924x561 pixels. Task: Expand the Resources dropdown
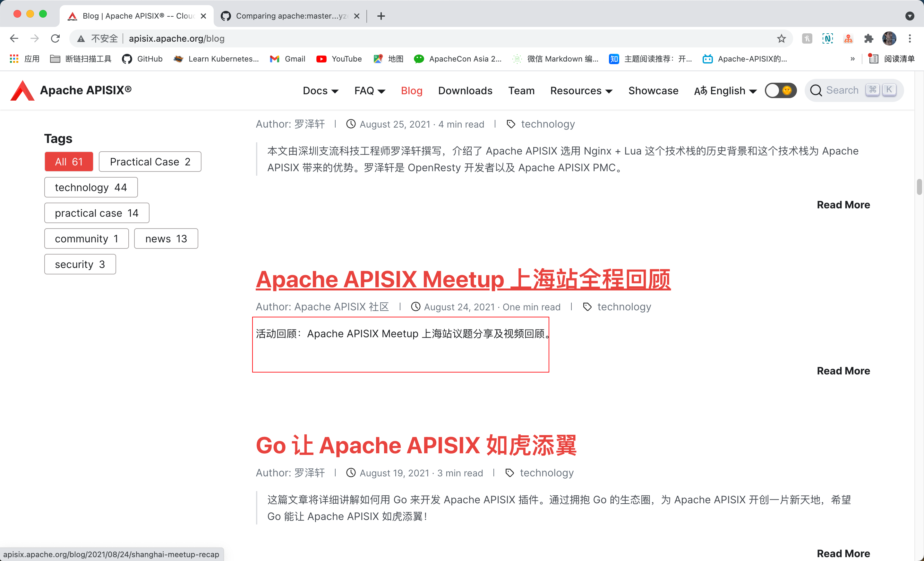coord(581,91)
